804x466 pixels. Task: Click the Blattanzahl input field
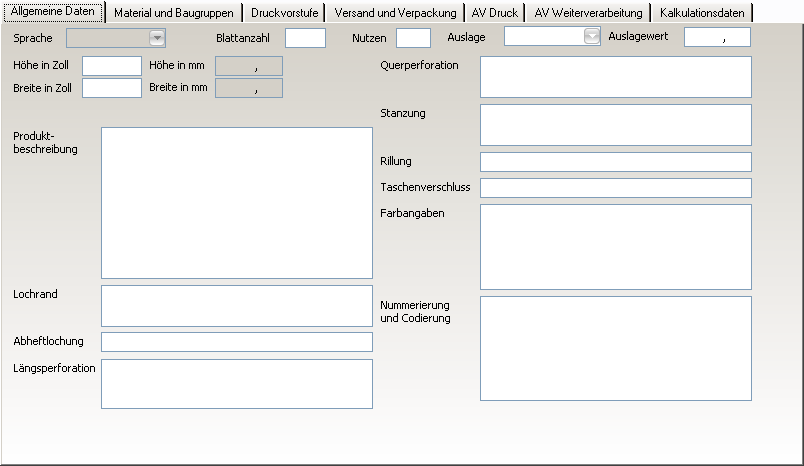coord(305,38)
